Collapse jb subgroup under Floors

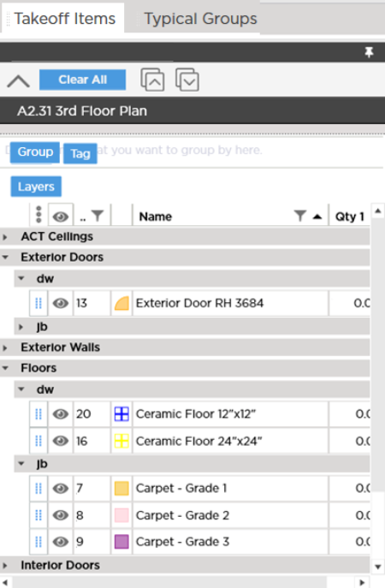(21, 464)
